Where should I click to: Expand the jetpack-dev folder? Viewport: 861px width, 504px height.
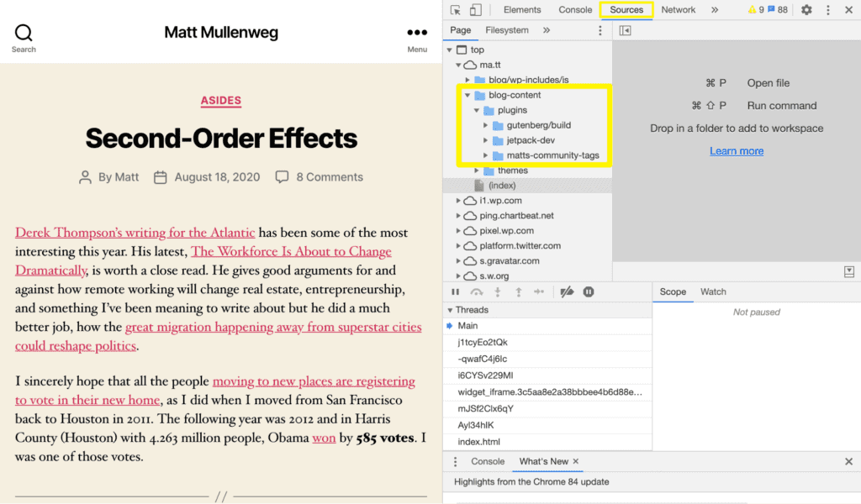point(486,140)
